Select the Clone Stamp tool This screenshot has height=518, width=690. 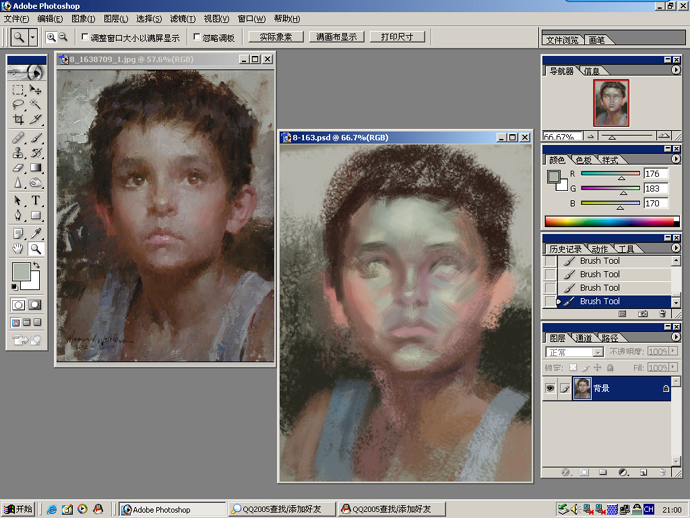point(18,153)
